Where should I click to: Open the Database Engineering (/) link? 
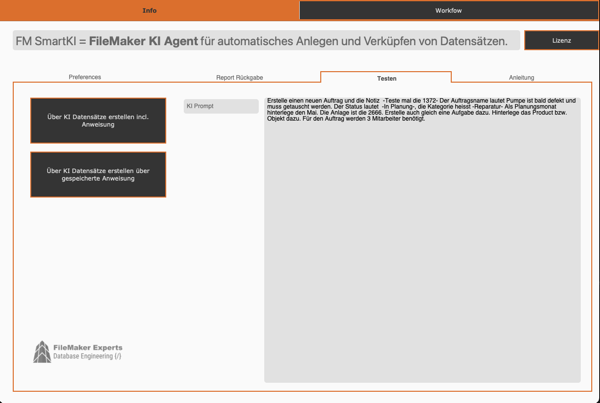pos(88,356)
